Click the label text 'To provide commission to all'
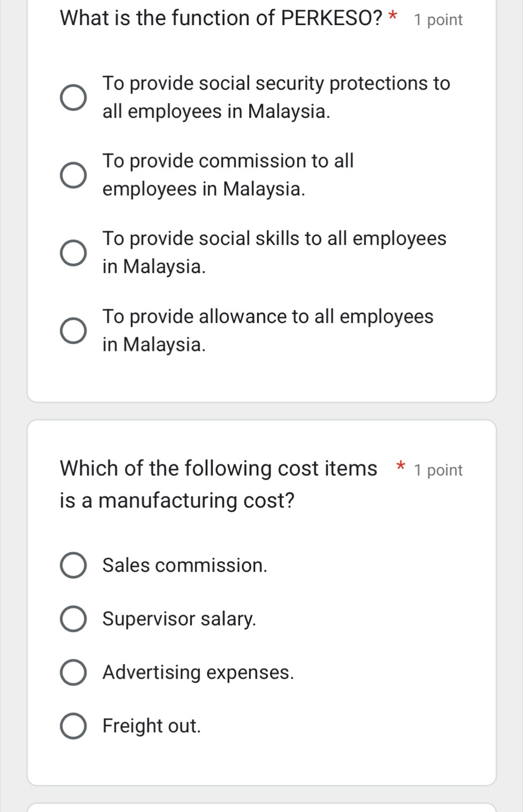This screenshot has width=523, height=812. (228, 161)
